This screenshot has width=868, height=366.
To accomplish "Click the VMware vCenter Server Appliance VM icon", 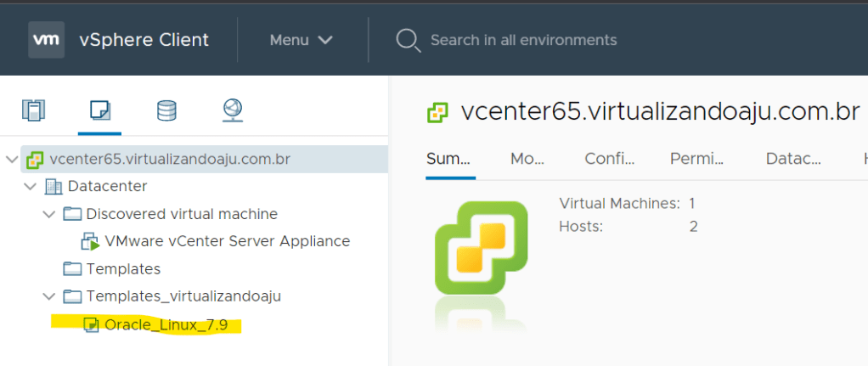I will [91, 241].
